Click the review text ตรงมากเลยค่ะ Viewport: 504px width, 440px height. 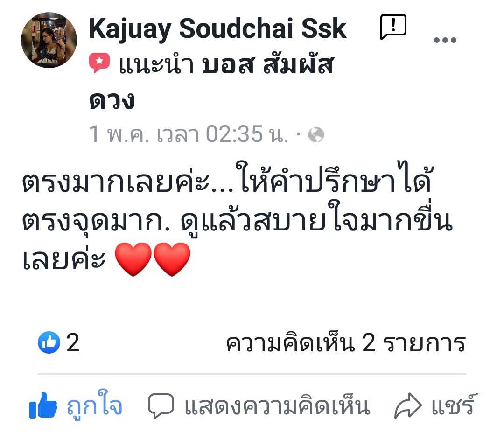(116, 181)
